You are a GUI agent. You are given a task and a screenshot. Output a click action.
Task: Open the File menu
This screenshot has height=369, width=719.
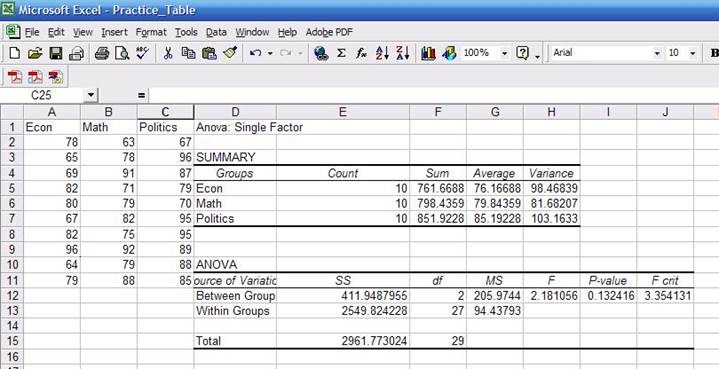click(x=32, y=33)
